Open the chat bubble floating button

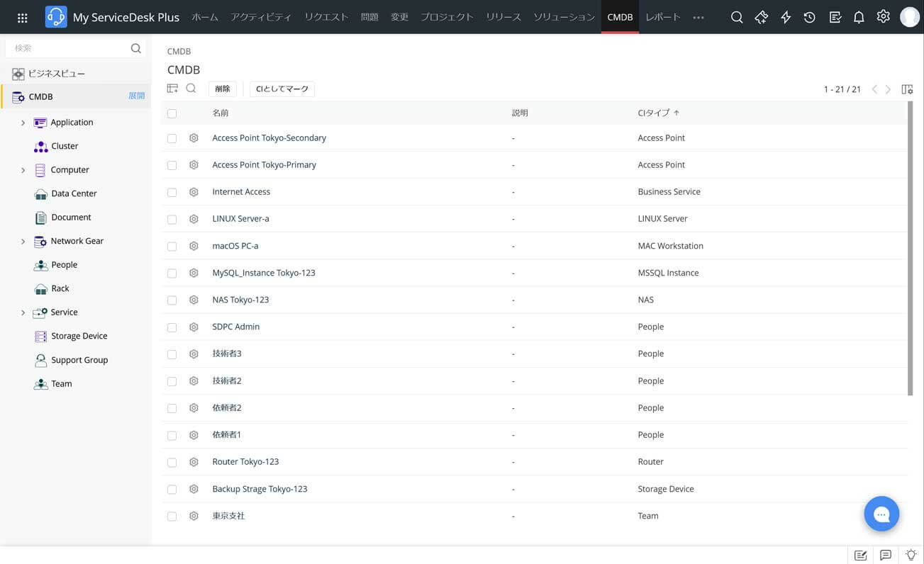(881, 514)
